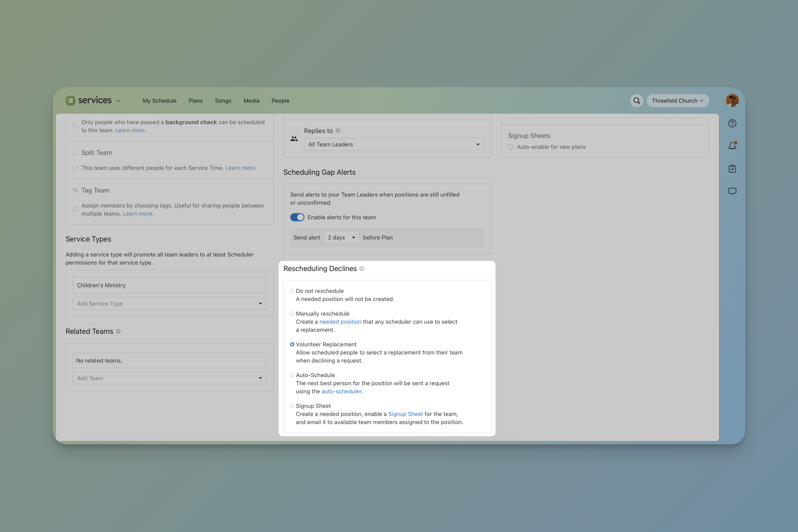Select the Signup Sheet radio option
This screenshot has height=532, width=798.
292,406
